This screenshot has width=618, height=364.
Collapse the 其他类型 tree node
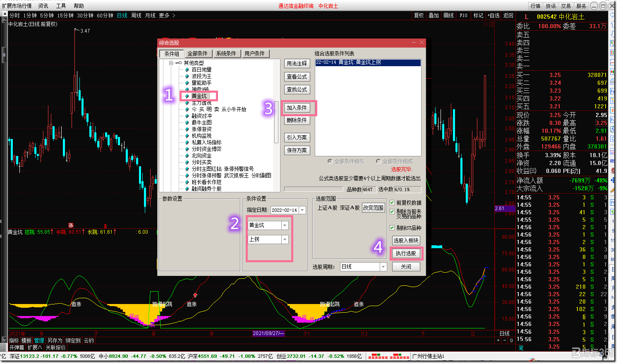171,63
